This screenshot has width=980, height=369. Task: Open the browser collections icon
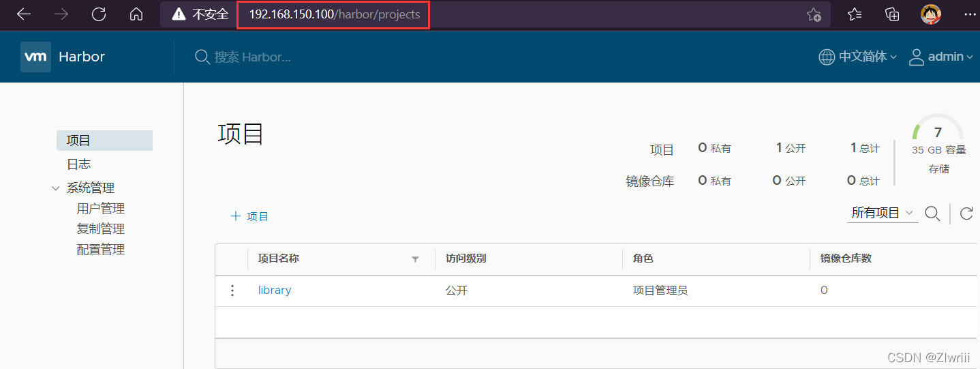click(x=892, y=14)
